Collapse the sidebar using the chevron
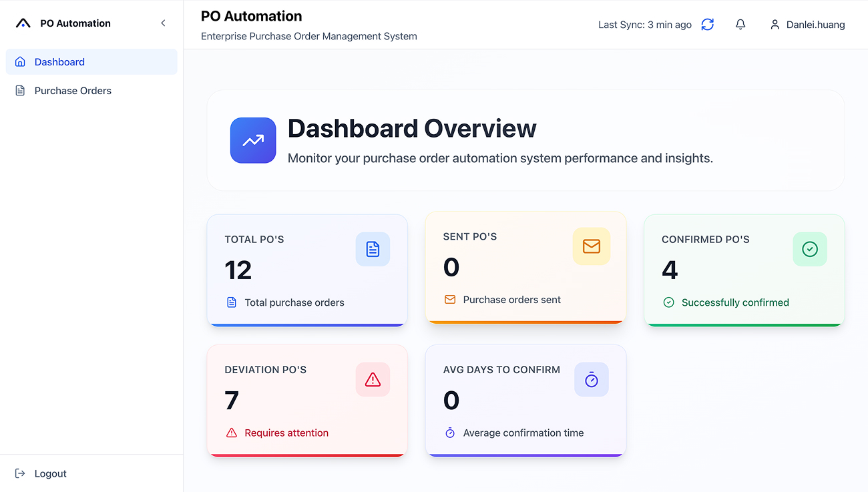Screen dimensions: 868x492 pos(163,22)
